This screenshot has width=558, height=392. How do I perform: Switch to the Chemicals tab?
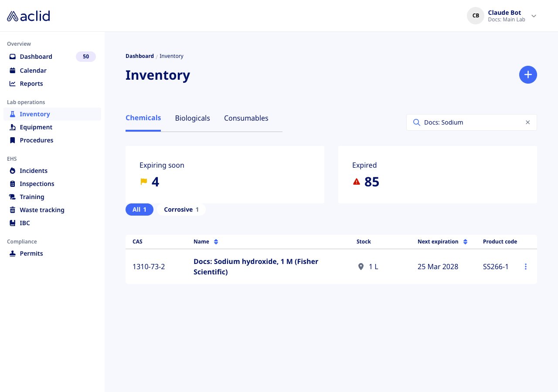tap(143, 118)
